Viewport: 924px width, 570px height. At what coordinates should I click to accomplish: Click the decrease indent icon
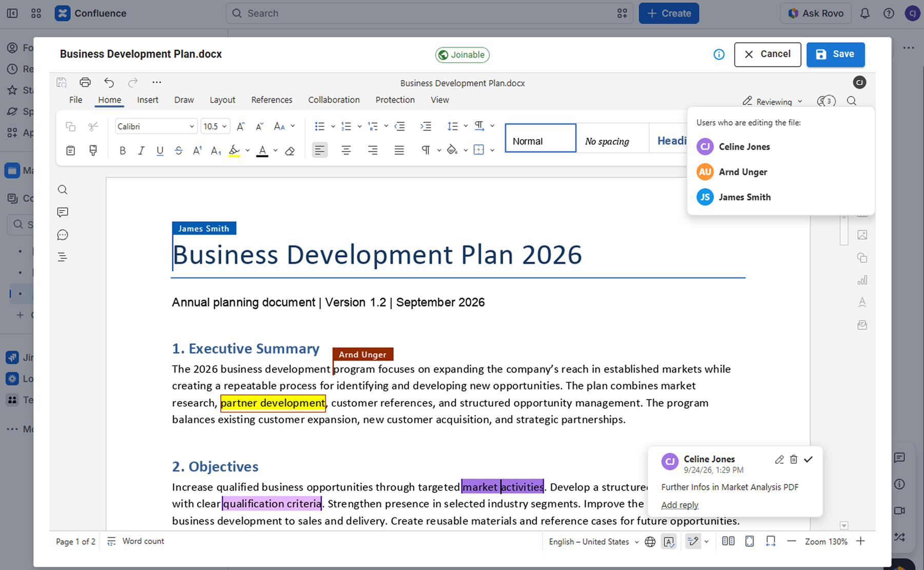click(399, 126)
